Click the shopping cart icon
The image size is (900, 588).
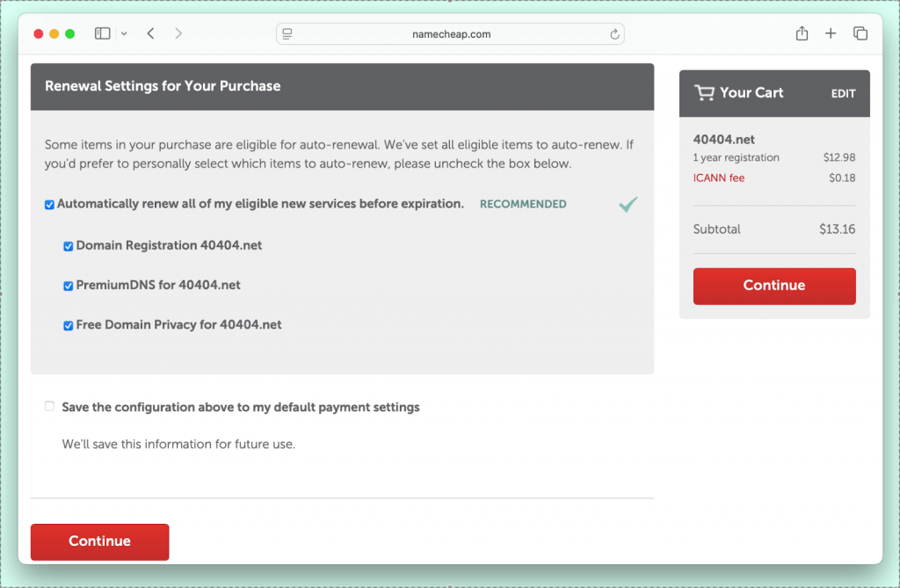pos(704,93)
